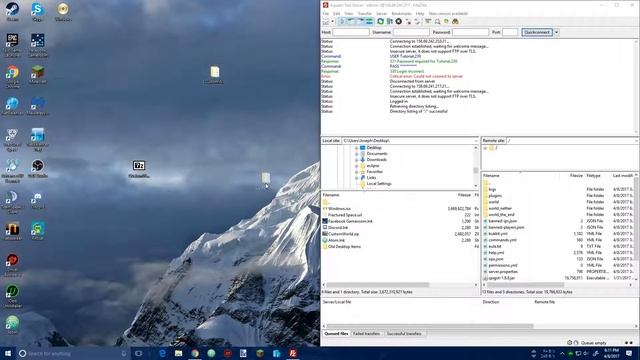Screen dimensions: 640x360
Task: Open the File menu
Action: coord(326,13)
